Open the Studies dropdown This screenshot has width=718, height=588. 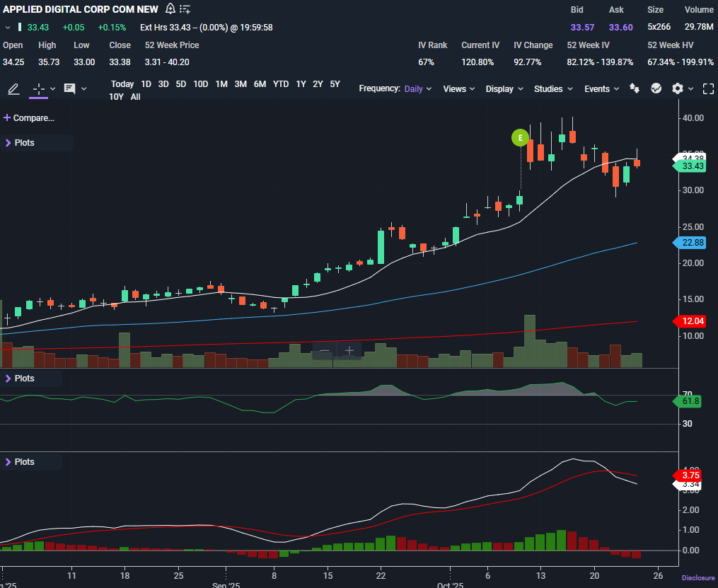[553, 89]
